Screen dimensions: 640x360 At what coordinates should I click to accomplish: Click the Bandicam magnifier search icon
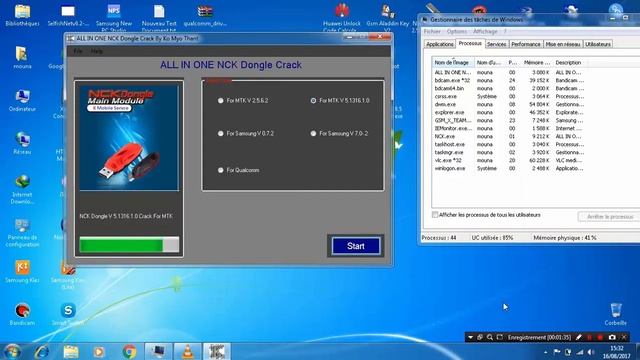490,338
